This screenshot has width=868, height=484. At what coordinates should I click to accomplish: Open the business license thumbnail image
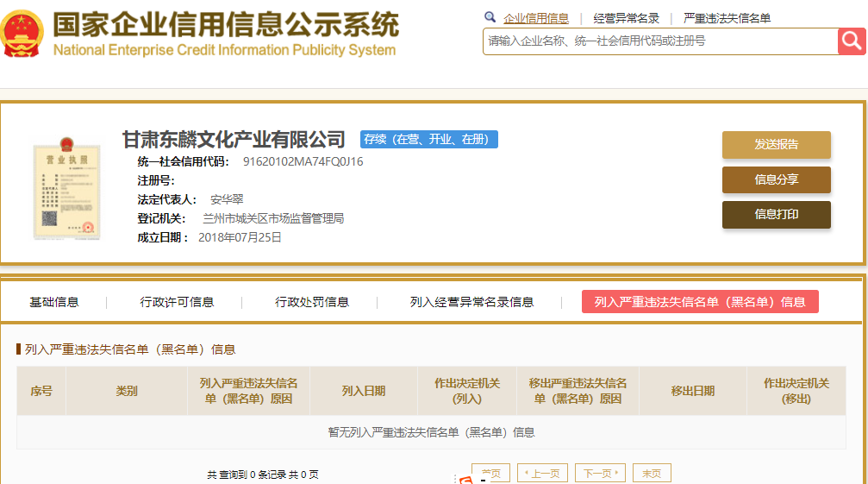tap(67, 188)
